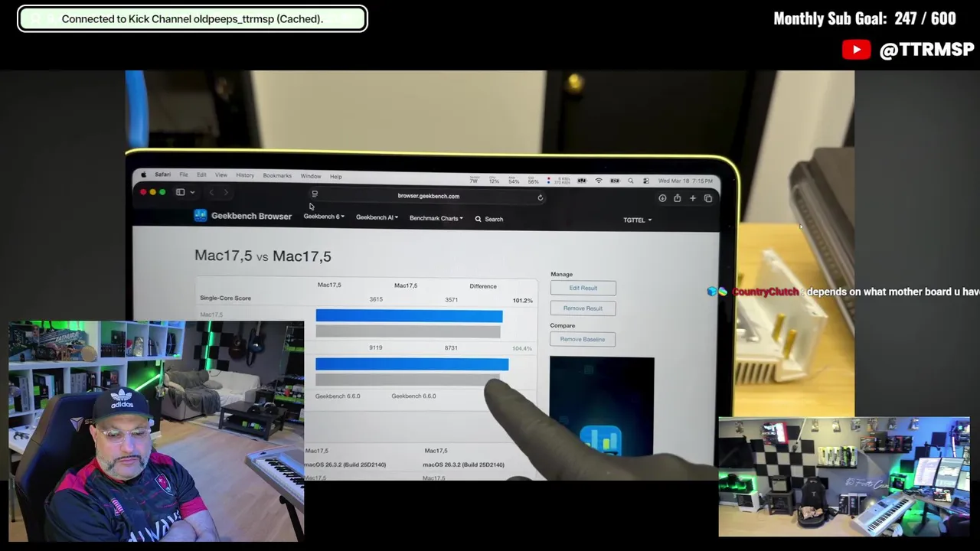Click the Wi-Fi icon in the menu bar
The width and height of the screenshot is (980, 551).
pyautogui.click(x=599, y=181)
